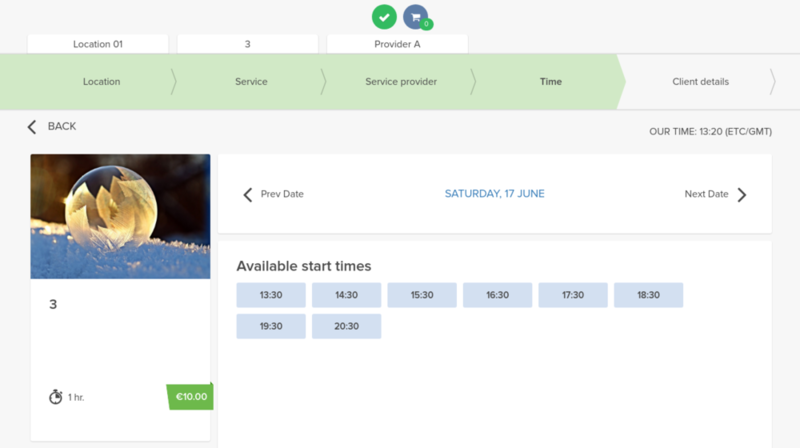
Task: Click the green checkmark icon at top
Action: tap(384, 17)
